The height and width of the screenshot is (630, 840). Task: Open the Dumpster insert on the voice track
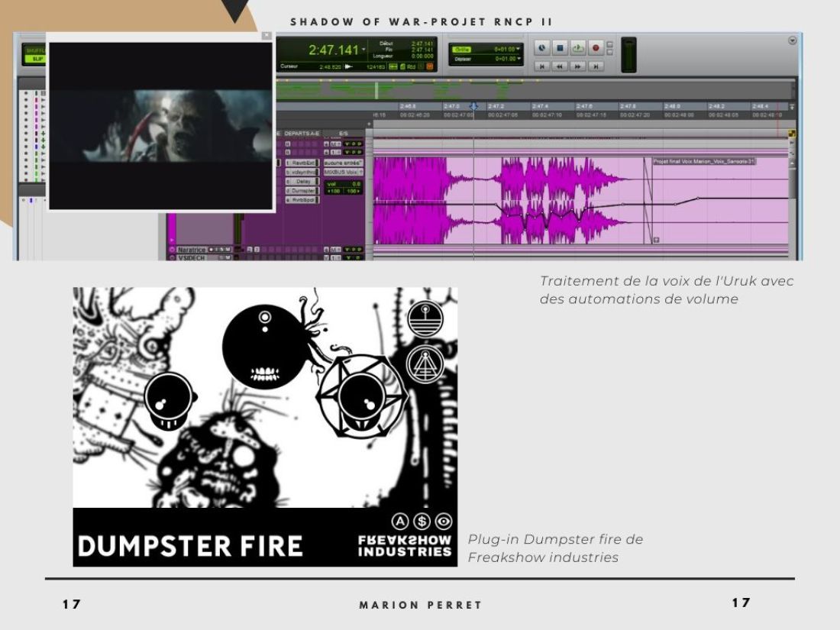coord(302,191)
